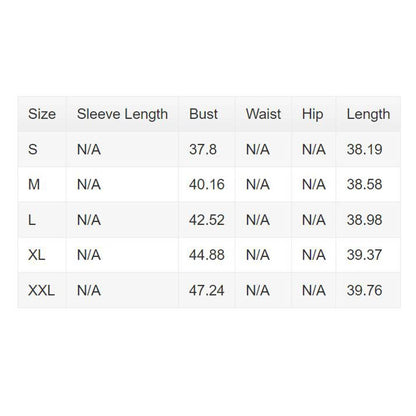The width and height of the screenshot is (416, 416).
Task: Select the XL size row label
Action: pyautogui.click(x=37, y=255)
